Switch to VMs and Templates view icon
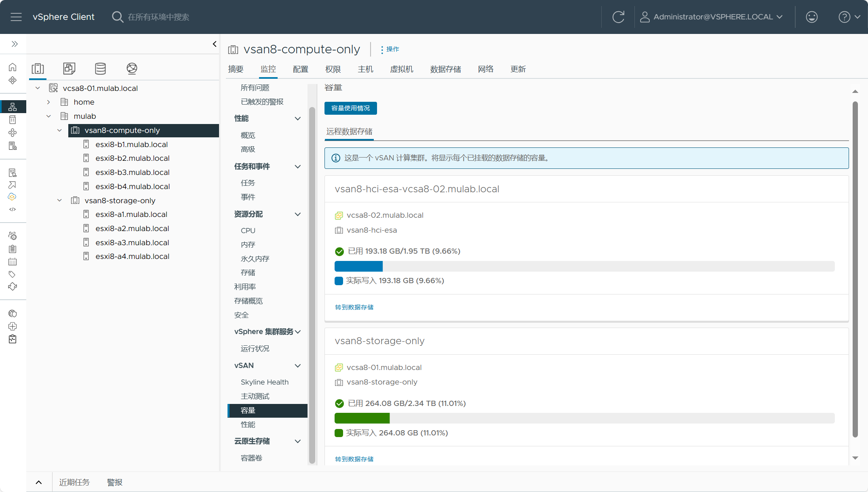Screen dimensions: 868x492 (69, 69)
